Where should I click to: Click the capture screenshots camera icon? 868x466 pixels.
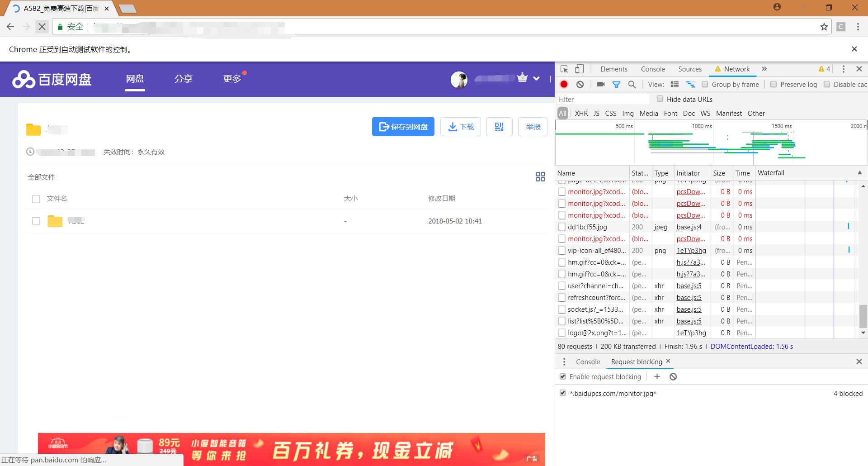[x=601, y=84]
